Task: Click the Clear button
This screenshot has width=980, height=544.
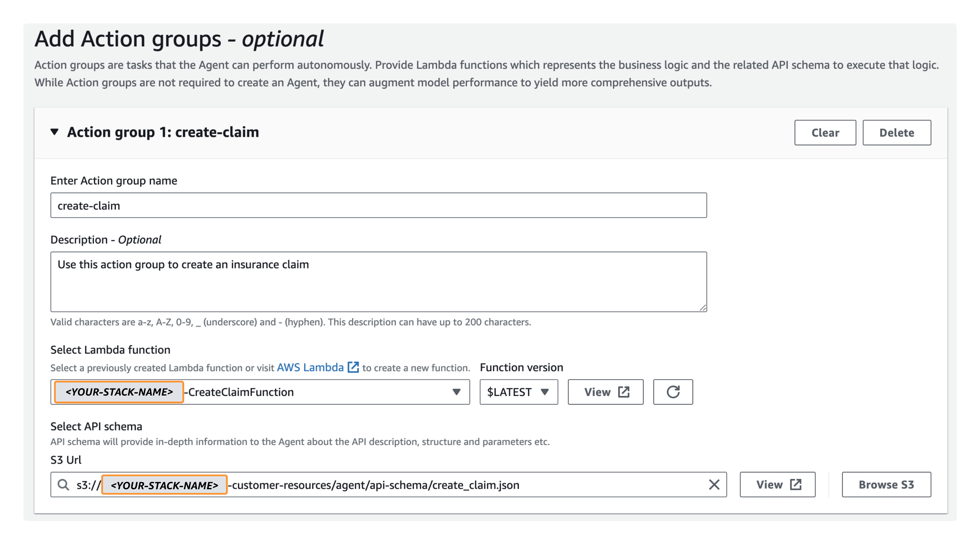Action: tap(825, 133)
